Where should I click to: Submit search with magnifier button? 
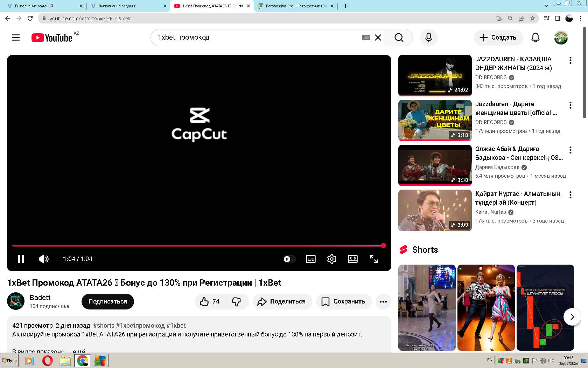click(399, 38)
